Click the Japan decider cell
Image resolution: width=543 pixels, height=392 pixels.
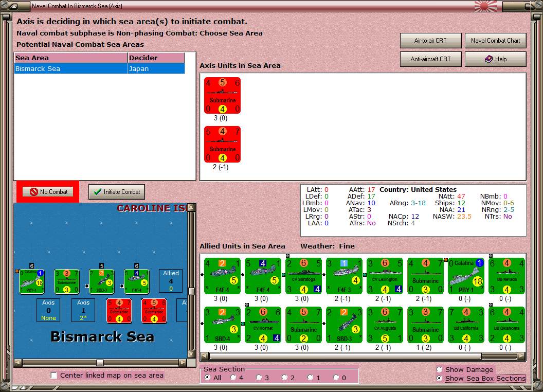click(x=156, y=68)
